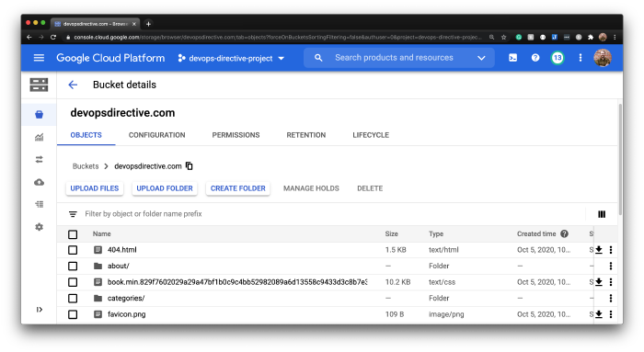The width and height of the screenshot is (644, 352).
Task: Download the 404.html file
Action: [599, 250]
